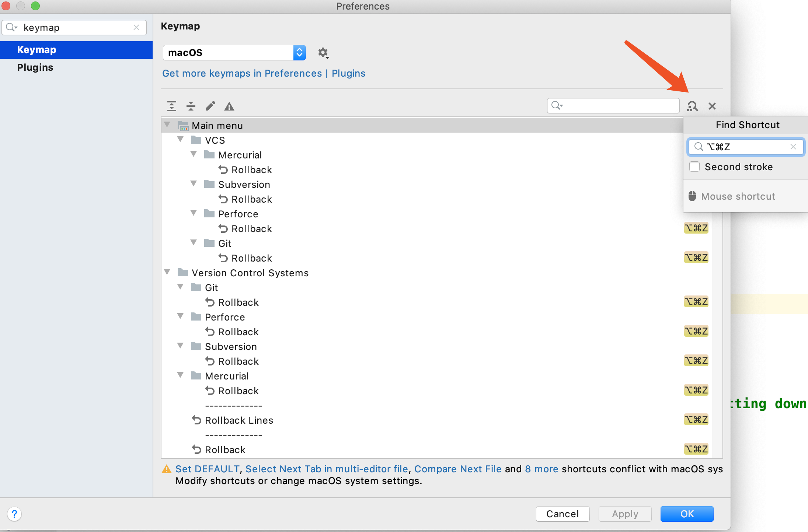Click the Find Actions by Shortcut icon

click(x=692, y=106)
